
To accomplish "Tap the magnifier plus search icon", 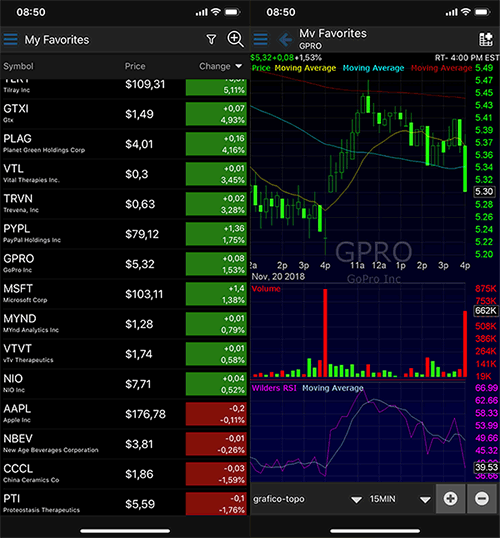I will pos(235,39).
